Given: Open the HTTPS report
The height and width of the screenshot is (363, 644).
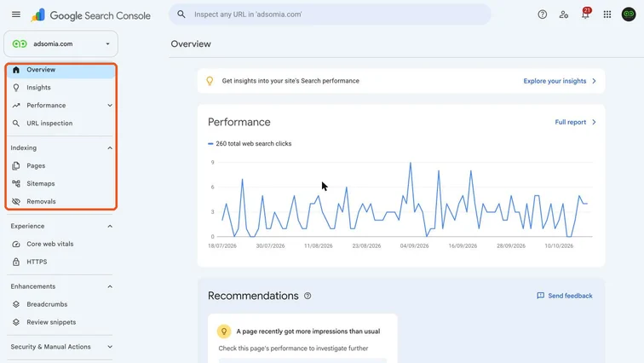Looking at the screenshot, I should pos(60,262).
